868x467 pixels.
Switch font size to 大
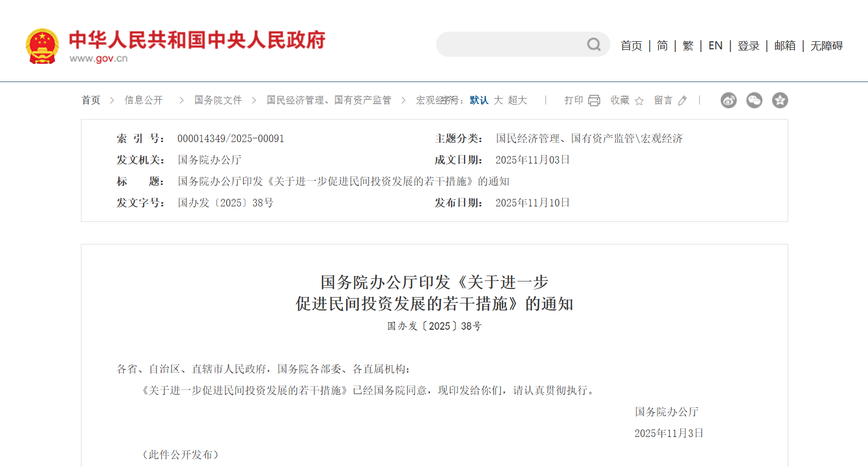tap(498, 100)
